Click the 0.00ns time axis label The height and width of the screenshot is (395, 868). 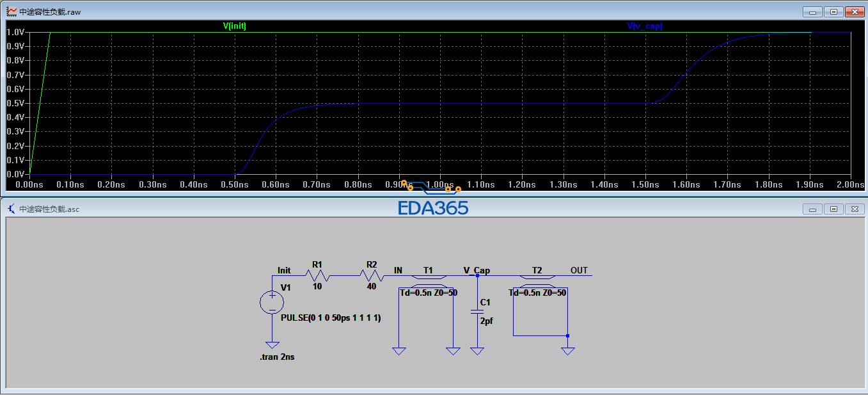29,184
